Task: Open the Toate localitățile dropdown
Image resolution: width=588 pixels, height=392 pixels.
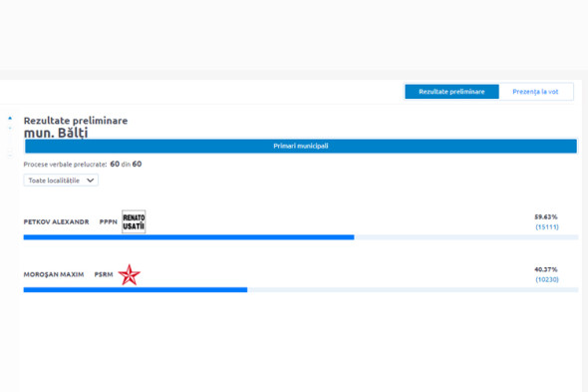Action: click(61, 181)
